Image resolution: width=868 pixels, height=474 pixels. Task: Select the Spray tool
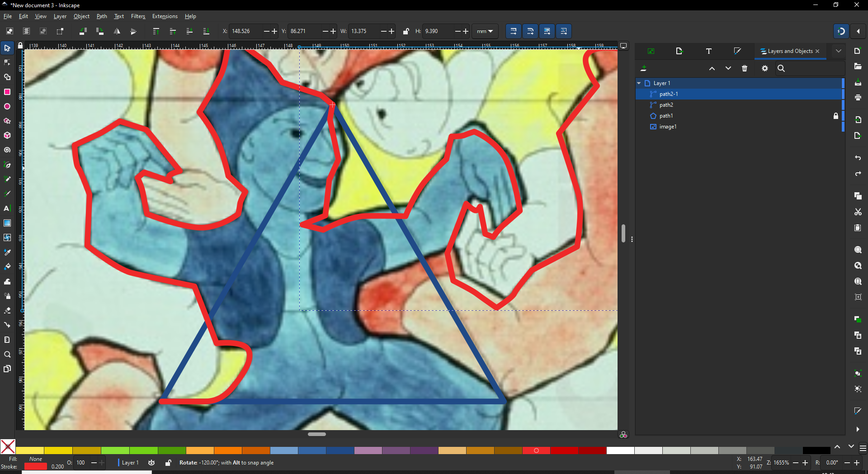(x=7, y=296)
